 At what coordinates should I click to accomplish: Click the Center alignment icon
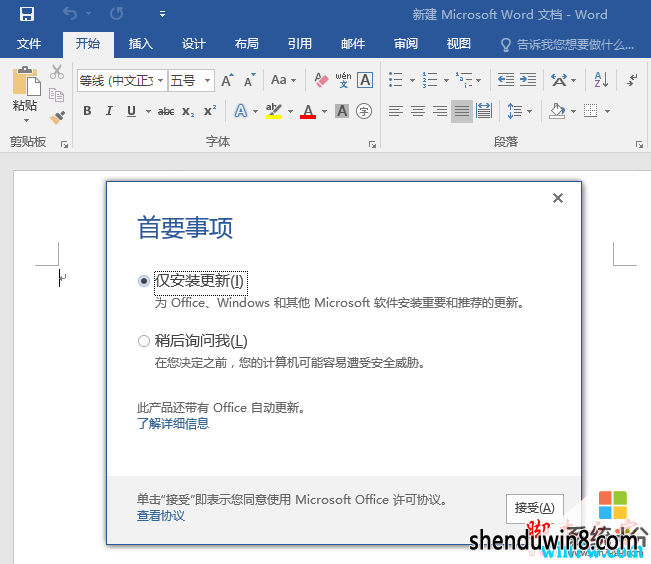(418, 111)
